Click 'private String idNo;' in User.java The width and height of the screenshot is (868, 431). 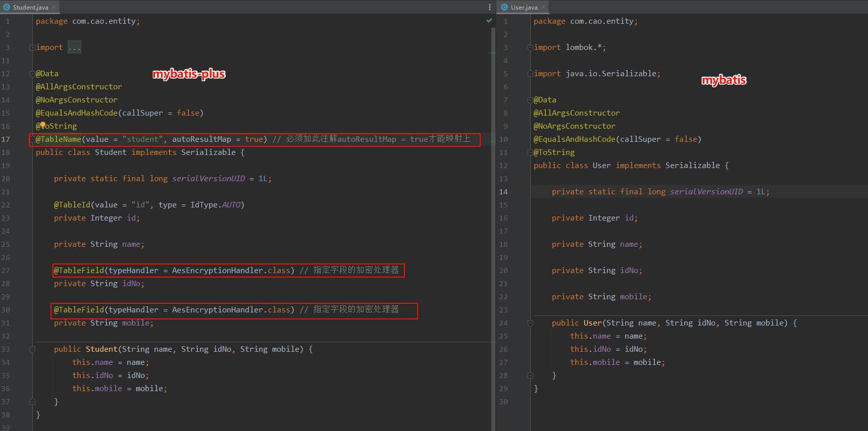(x=597, y=271)
